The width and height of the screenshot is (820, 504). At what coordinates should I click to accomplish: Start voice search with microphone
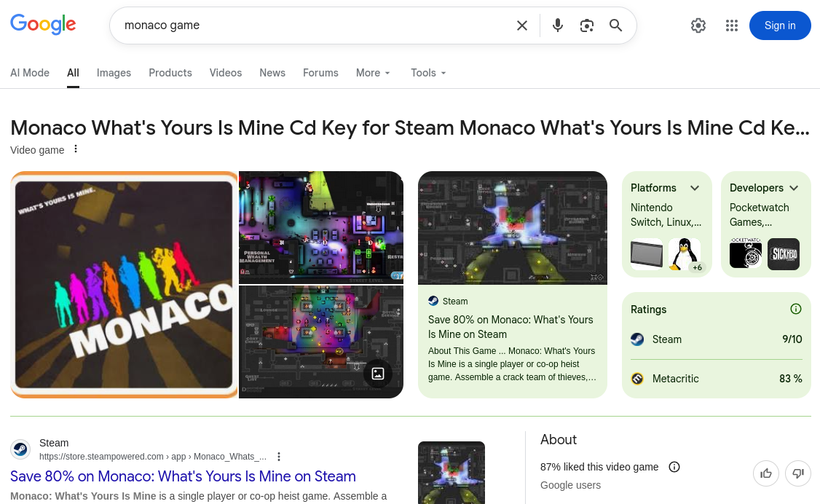point(558,25)
